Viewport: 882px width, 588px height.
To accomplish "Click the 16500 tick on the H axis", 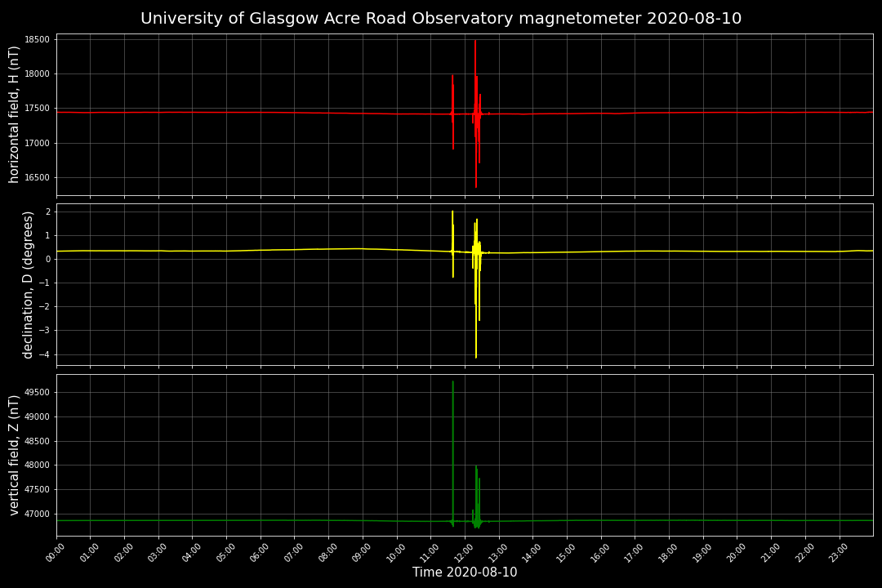I will [x=38, y=178].
